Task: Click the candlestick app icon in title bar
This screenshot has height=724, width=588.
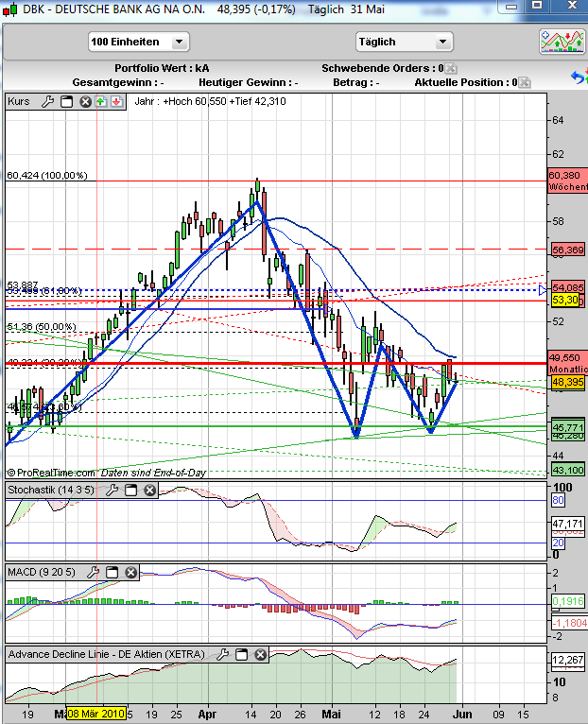Action: click(10, 9)
